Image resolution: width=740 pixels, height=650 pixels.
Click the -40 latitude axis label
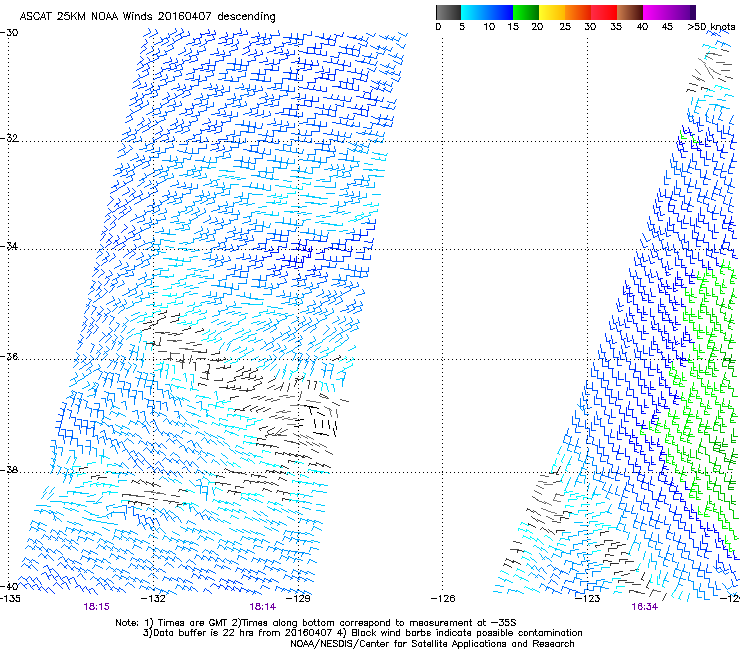9,586
